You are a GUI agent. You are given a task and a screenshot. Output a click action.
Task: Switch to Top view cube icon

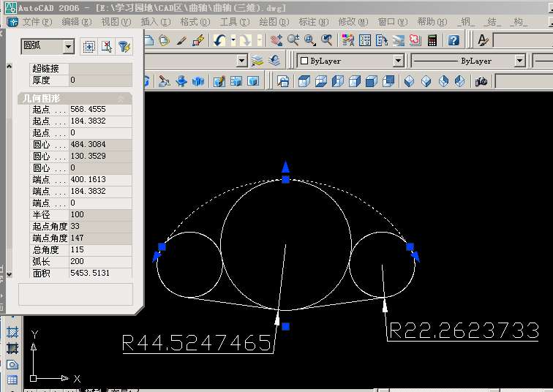304,81
